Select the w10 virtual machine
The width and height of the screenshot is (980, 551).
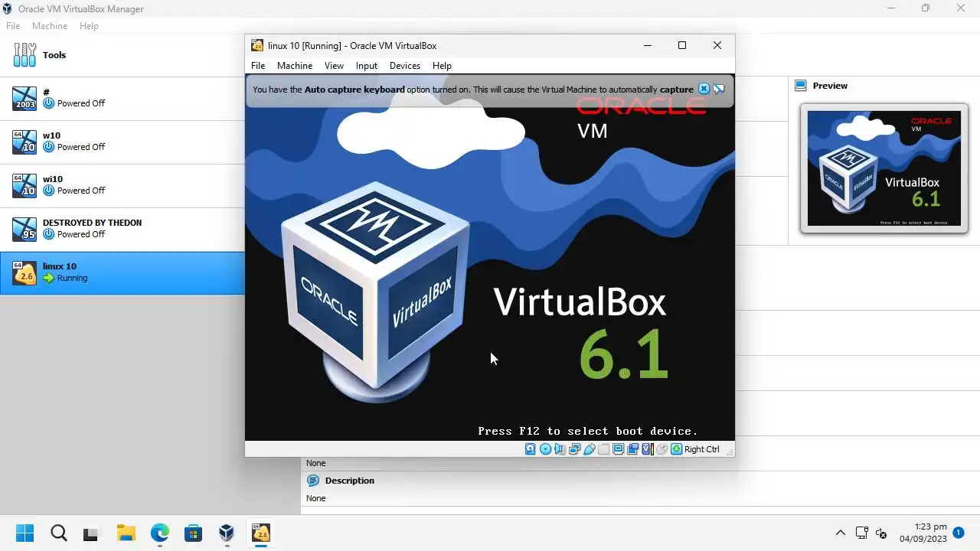[122, 142]
